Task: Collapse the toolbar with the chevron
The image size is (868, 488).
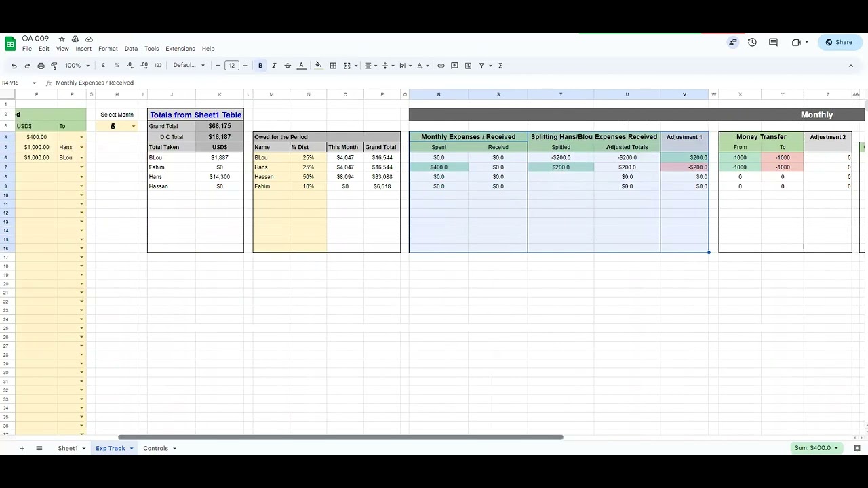Action: point(851,66)
